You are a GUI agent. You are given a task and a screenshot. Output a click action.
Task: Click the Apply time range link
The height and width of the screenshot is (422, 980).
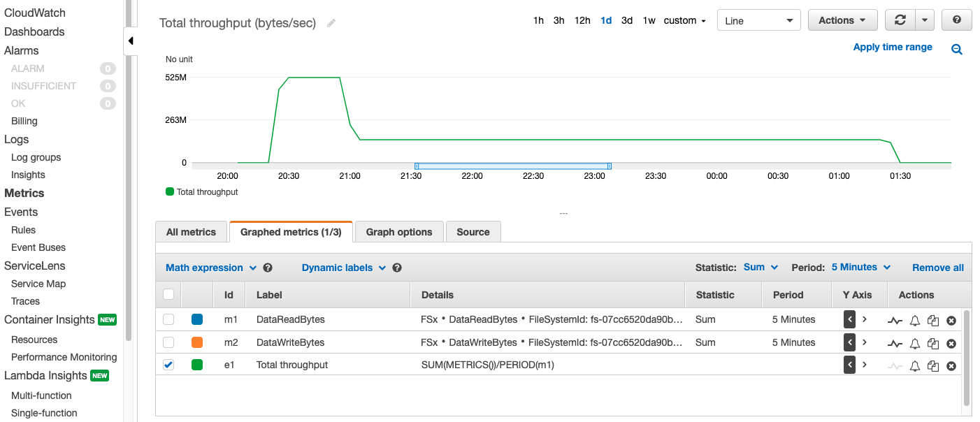click(893, 47)
